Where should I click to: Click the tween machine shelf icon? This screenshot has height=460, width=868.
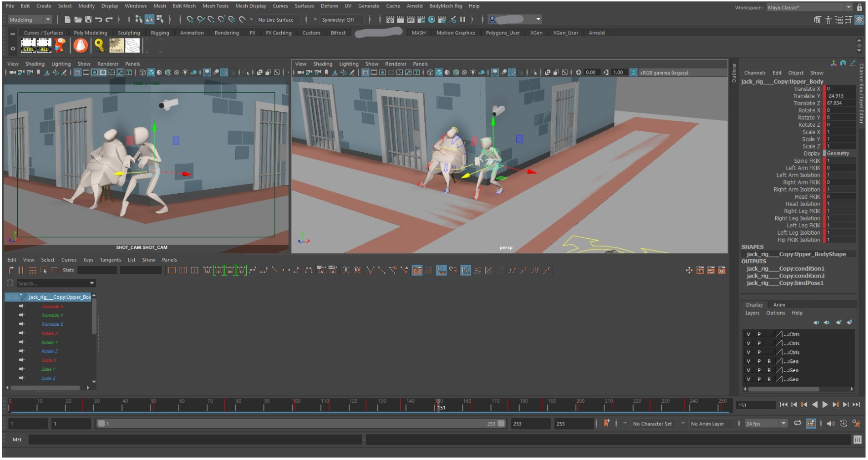pos(116,45)
